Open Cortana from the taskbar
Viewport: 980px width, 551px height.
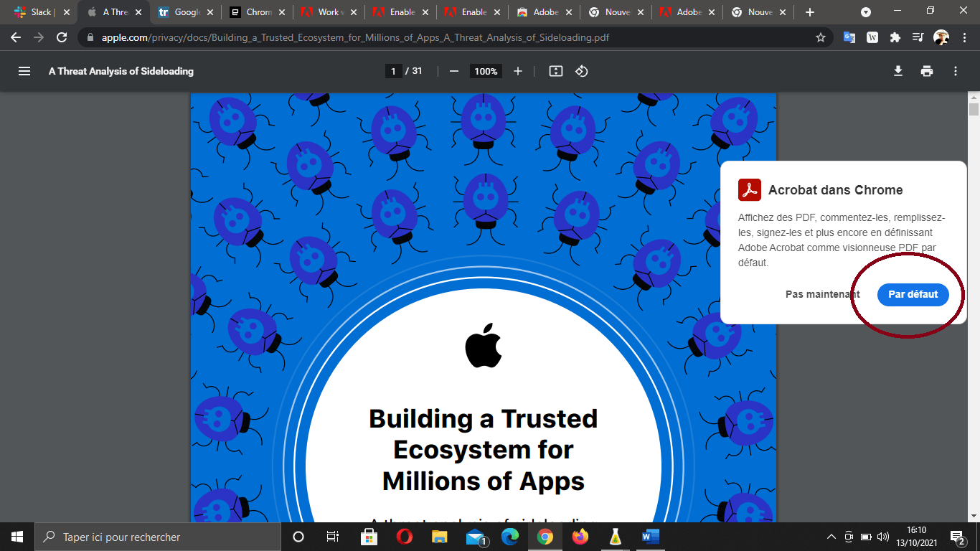[298, 537]
